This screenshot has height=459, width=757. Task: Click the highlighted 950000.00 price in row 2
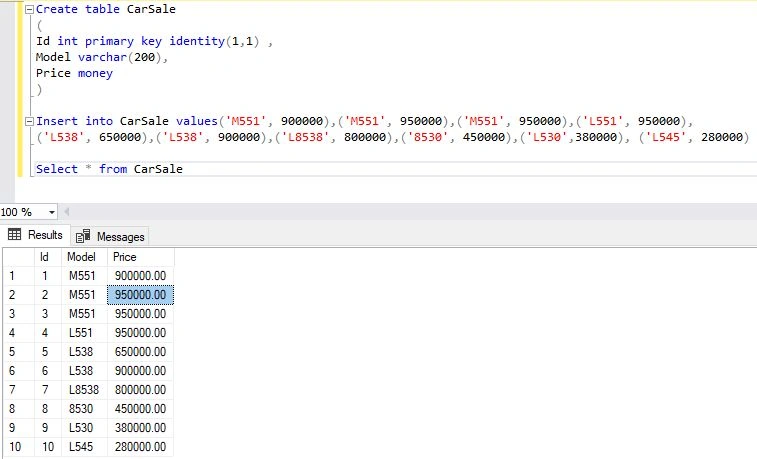coord(140,295)
